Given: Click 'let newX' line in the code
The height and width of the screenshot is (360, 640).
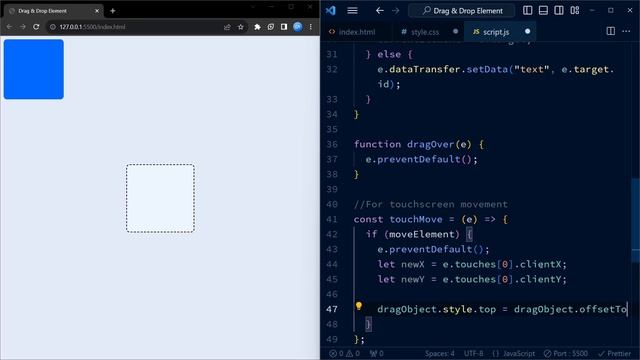Looking at the screenshot, I should point(472,264).
